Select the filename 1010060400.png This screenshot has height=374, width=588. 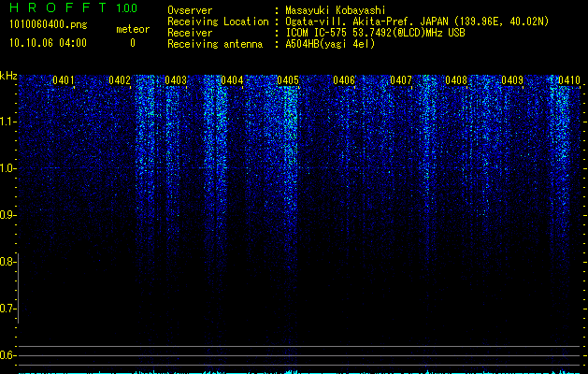49,25
